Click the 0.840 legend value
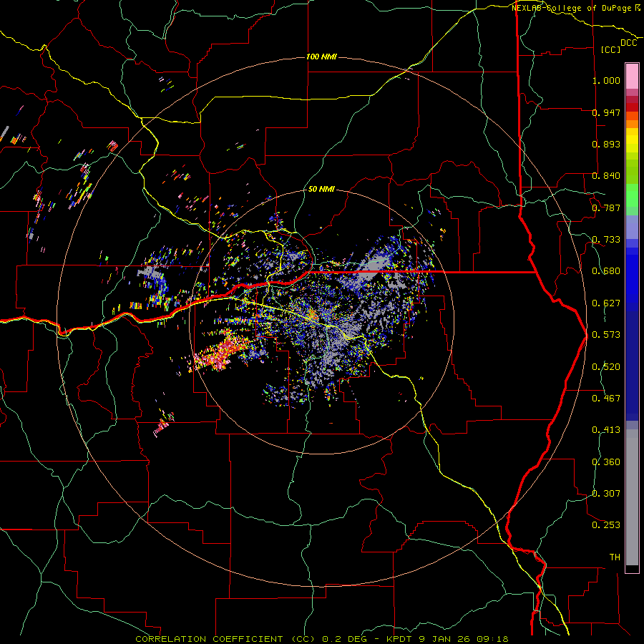 point(606,176)
